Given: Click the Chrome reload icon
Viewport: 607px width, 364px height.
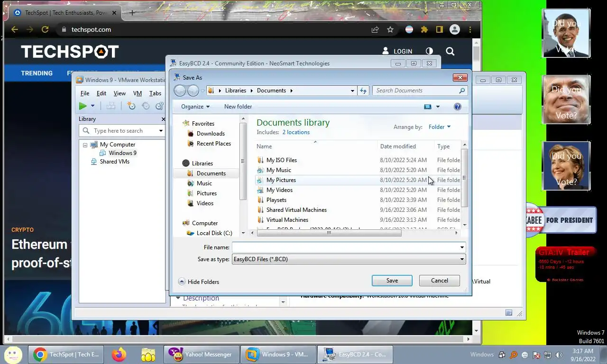Looking at the screenshot, I should click(x=45, y=29).
